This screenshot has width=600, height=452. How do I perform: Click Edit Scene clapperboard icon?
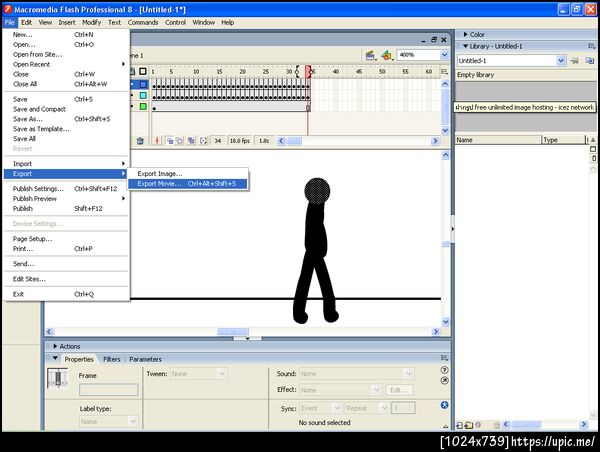370,55
